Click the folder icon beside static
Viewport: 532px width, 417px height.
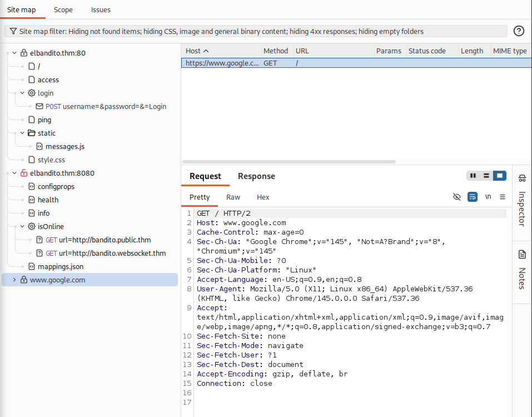(32, 133)
